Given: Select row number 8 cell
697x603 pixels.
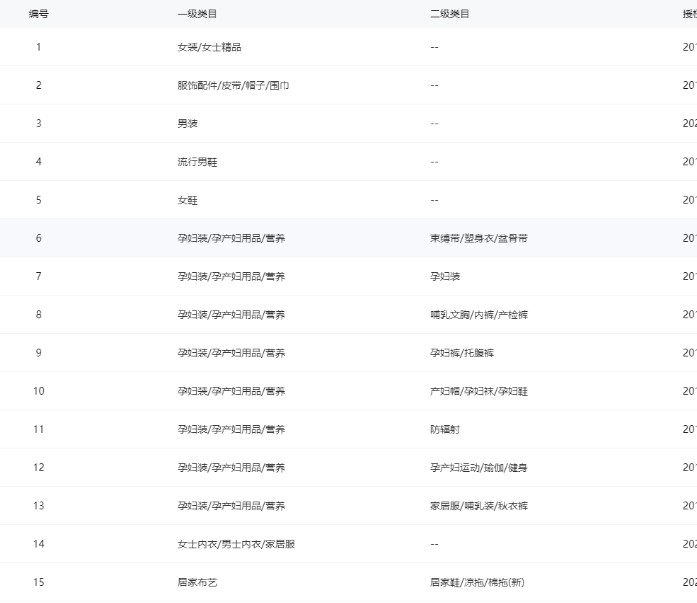Looking at the screenshot, I should [x=39, y=315].
